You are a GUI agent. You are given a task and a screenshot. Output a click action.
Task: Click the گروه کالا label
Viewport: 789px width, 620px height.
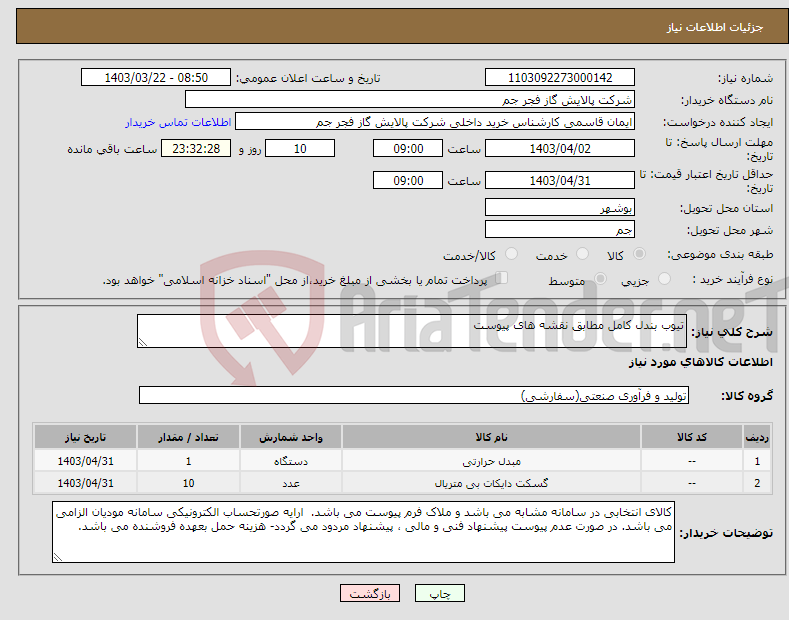(747, 396)
